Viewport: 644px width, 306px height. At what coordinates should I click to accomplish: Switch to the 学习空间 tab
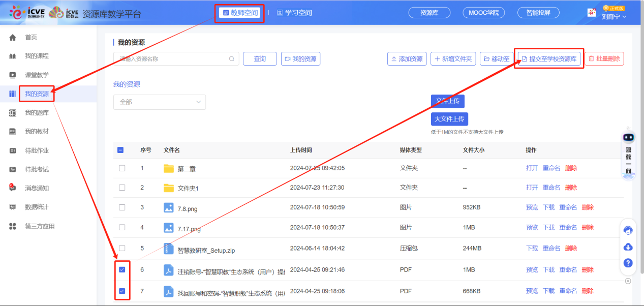pos(294,13)
